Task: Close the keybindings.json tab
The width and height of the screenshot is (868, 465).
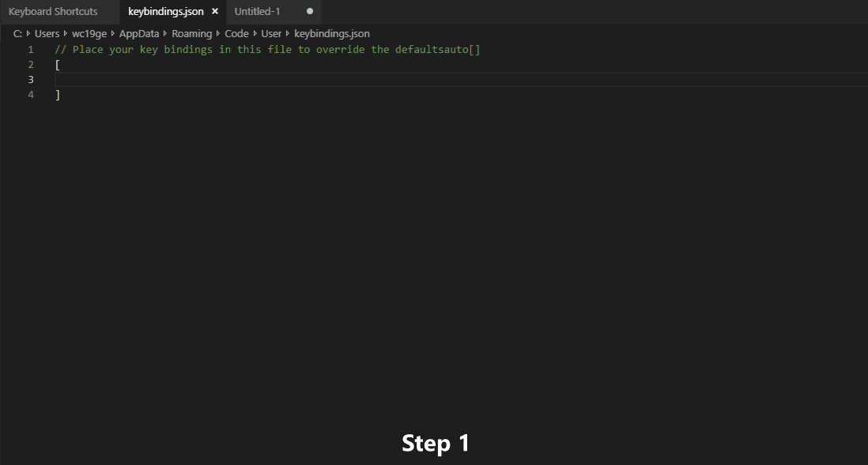Action: pyautogui.click(x=215, y=12)
